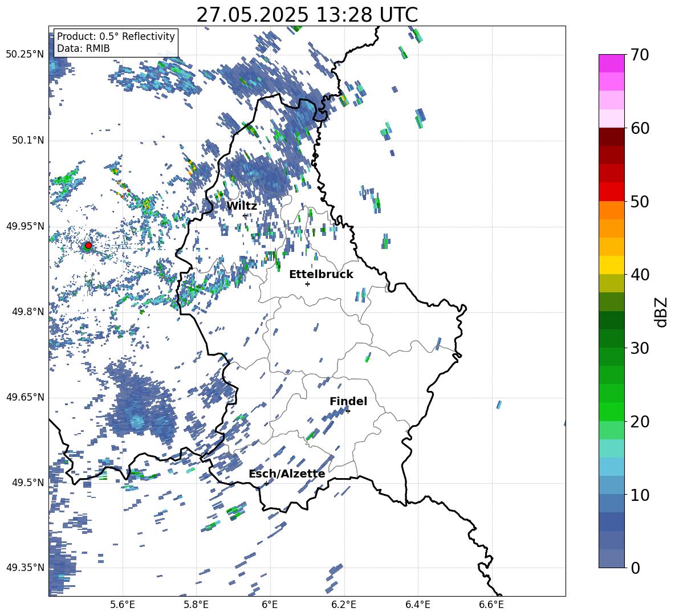Click the 6.4°E longitude tick label
The image size is (675, 616).
pos(417,605)
